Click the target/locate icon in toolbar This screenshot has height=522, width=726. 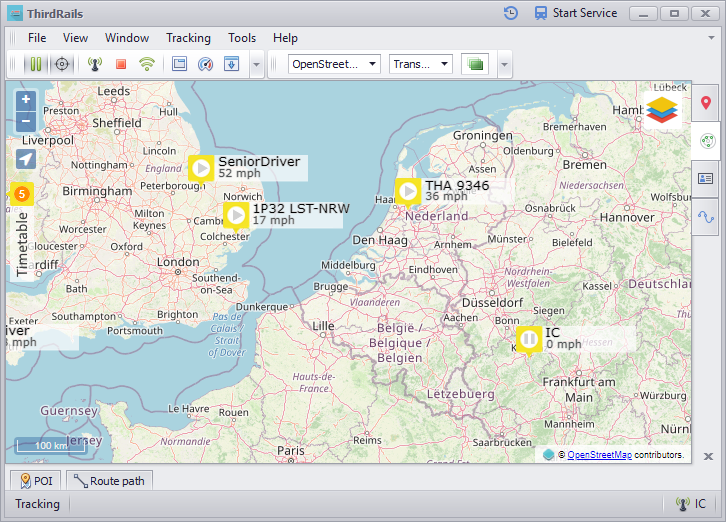[62, 64]
